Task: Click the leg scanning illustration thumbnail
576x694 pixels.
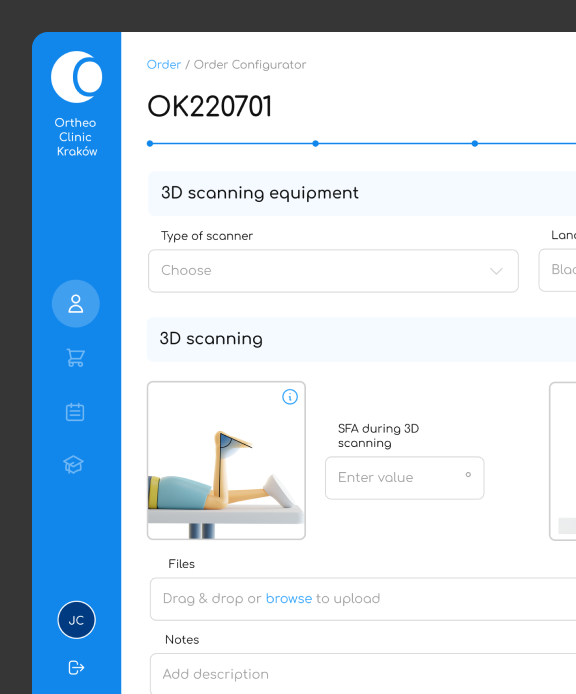Action: click(226, 460)
